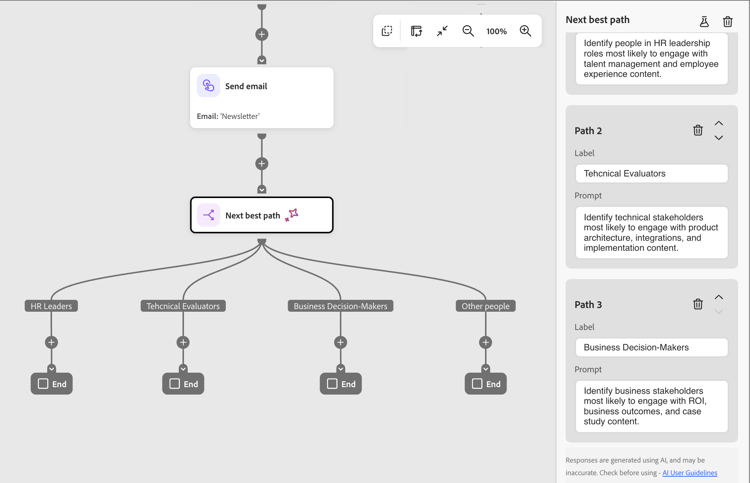Click the 100% zoom level value

496,32
